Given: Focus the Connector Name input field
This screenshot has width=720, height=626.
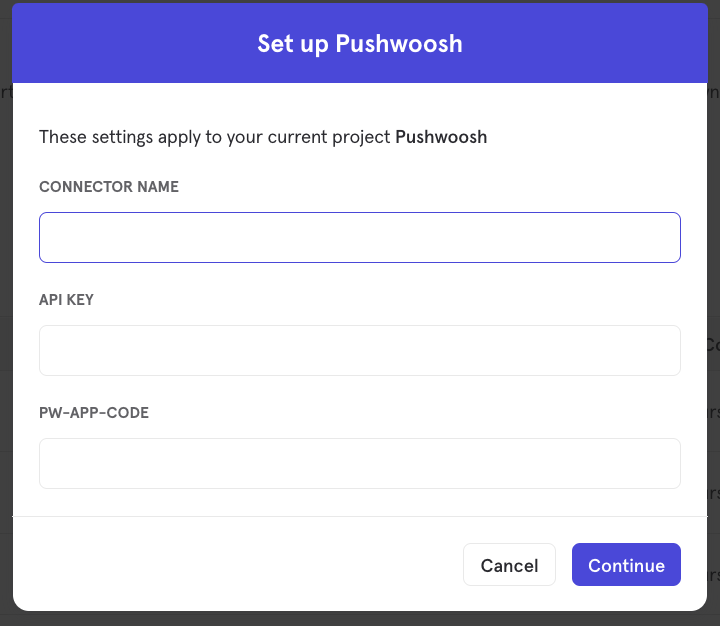Looking at the screenshot, I should (360, 237).
